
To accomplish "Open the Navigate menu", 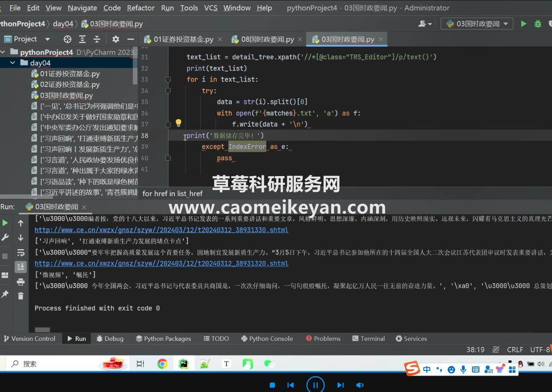I will point(82,8).
